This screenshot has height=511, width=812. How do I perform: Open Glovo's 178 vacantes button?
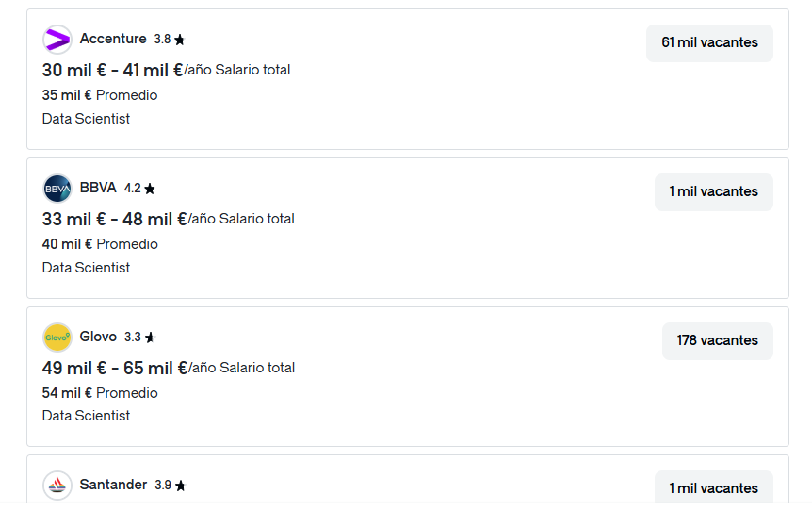pos(717,340)
